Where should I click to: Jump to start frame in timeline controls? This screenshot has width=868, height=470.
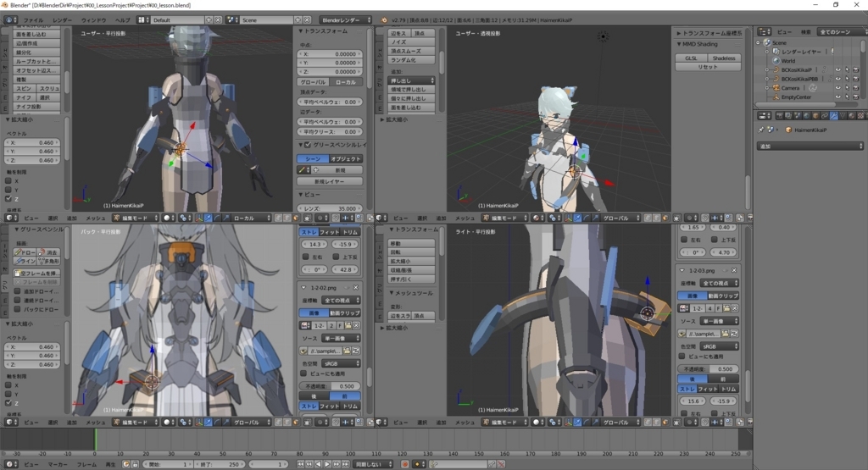point(301,464)
